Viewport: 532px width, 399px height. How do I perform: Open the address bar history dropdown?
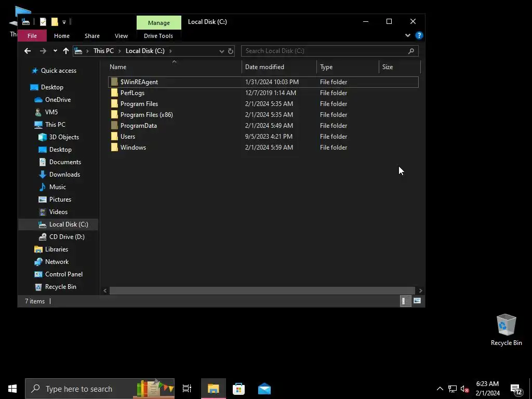(x=221, y=51)
